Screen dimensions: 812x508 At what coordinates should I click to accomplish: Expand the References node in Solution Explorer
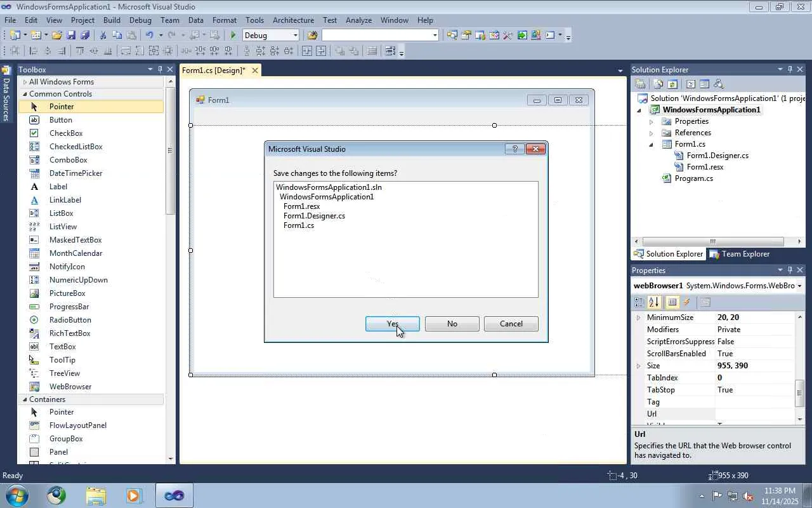point(651,133)
